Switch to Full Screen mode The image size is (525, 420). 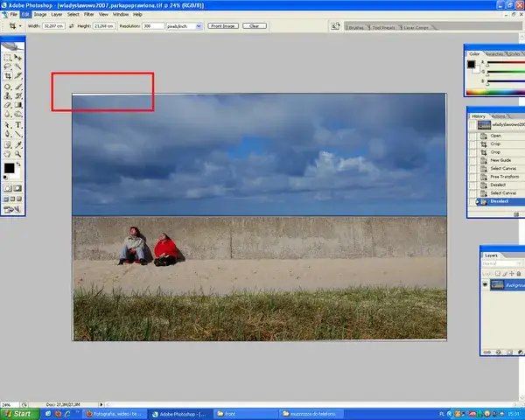[19, 199]
